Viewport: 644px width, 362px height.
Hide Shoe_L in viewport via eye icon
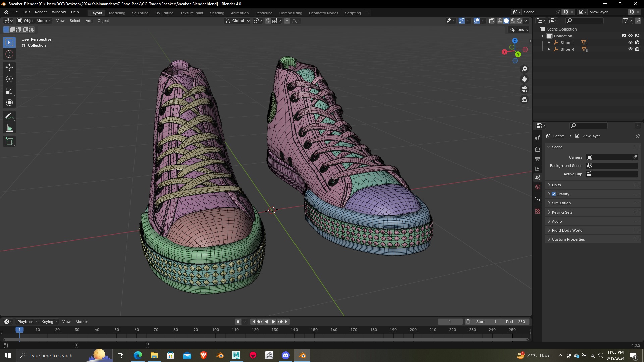coord(630,42)
